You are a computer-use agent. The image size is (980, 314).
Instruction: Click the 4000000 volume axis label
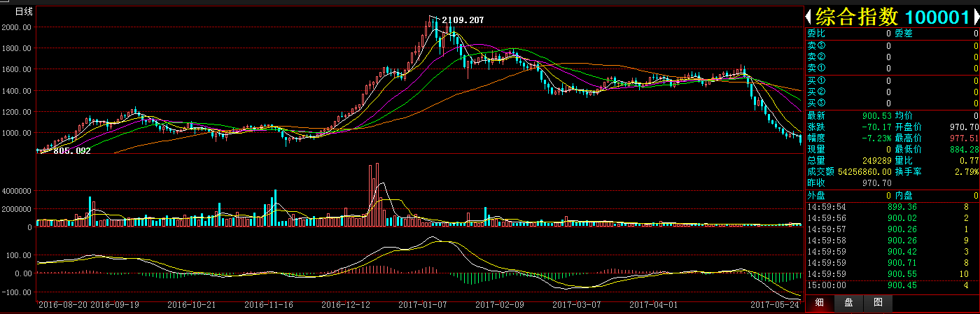click(x=17, y=190)
